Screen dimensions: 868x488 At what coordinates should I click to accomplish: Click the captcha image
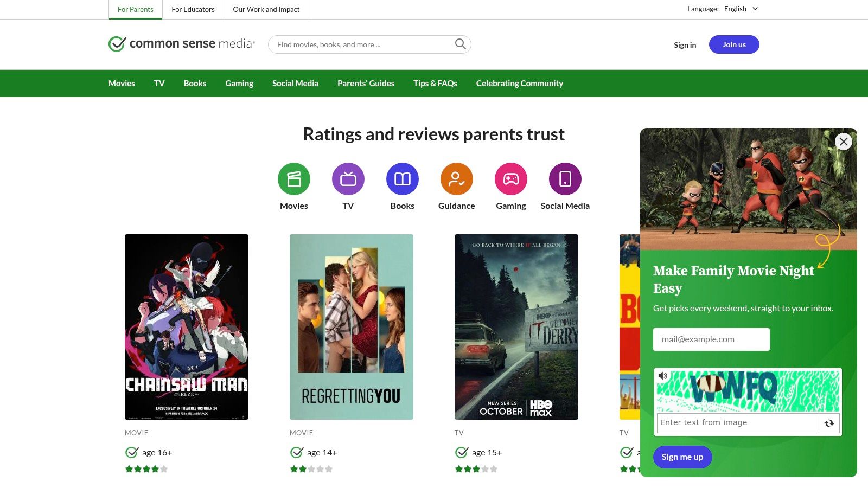(x=749, y=391)
